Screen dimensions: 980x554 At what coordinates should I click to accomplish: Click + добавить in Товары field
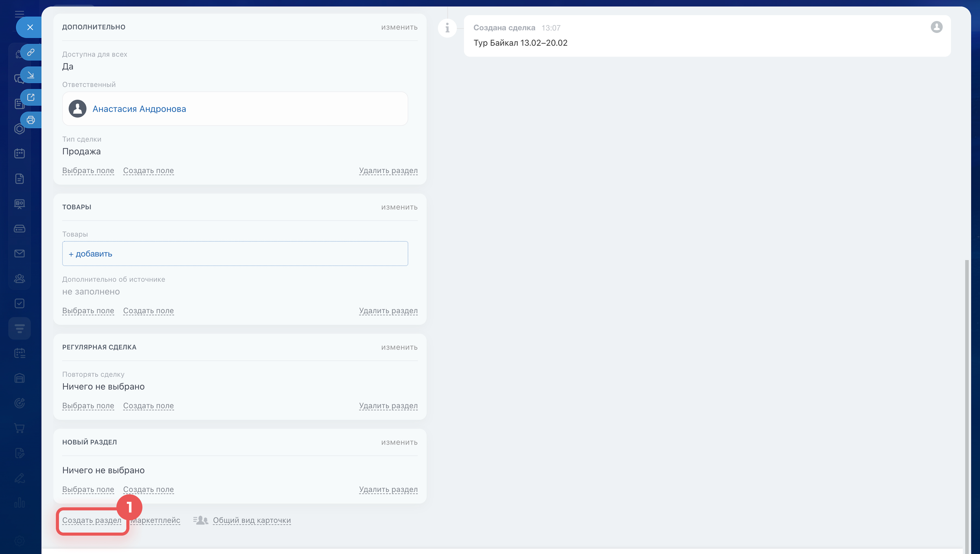(91, 254)
